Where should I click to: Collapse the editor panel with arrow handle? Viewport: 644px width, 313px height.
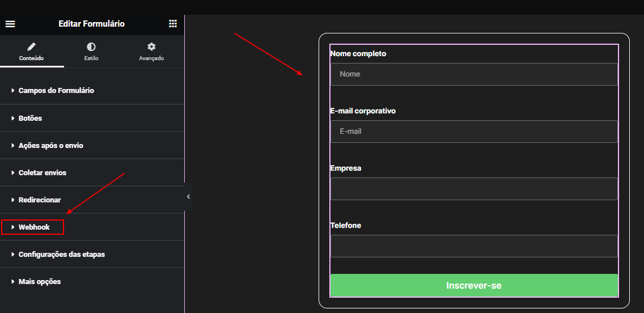(x=189, y=197)
